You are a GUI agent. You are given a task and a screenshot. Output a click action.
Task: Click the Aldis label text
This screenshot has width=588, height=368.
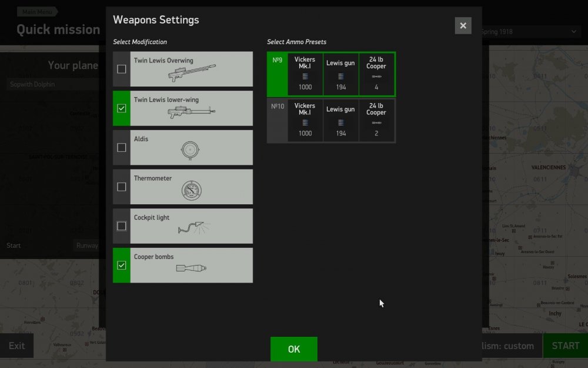coord(141,139)
